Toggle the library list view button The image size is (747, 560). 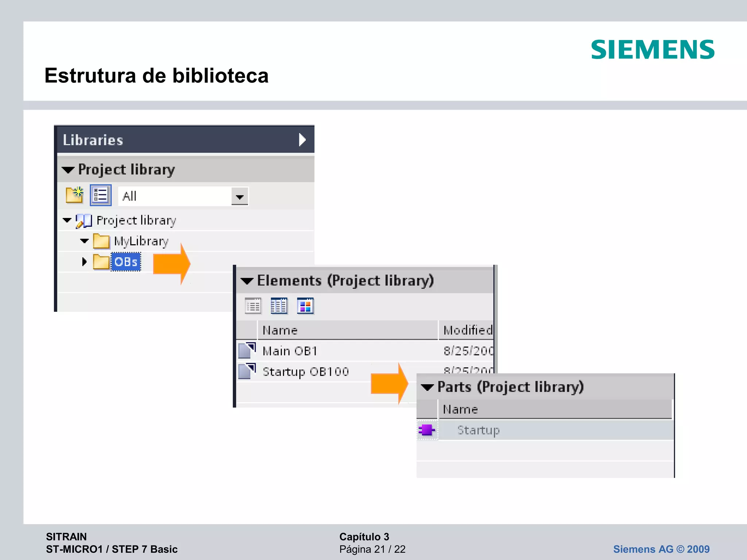pos(100,195)
